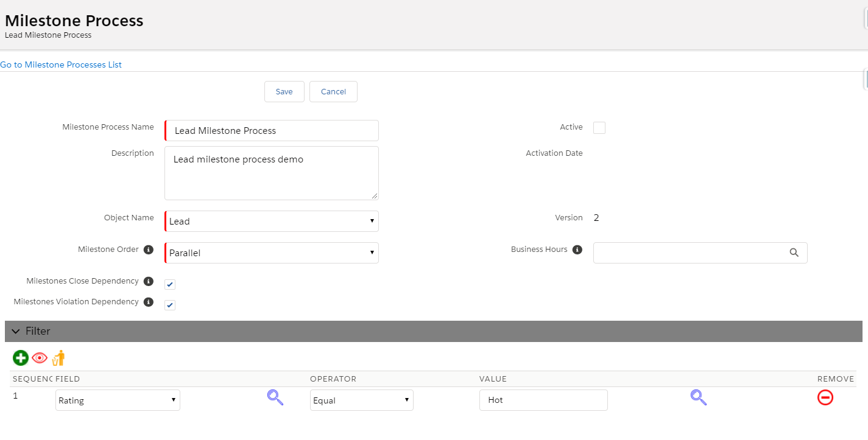Viewport: 868px width, 440px height.
Task: Open the Business Hours lookup search icon
Action: coord(794,252)
